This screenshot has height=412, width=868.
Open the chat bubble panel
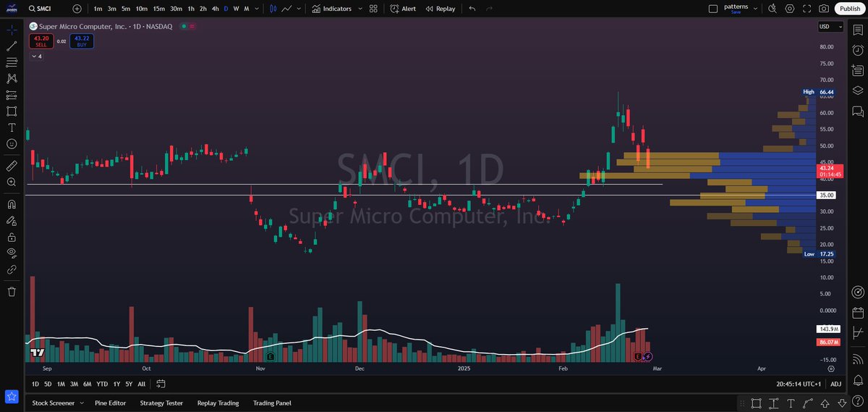pos(857,111)
